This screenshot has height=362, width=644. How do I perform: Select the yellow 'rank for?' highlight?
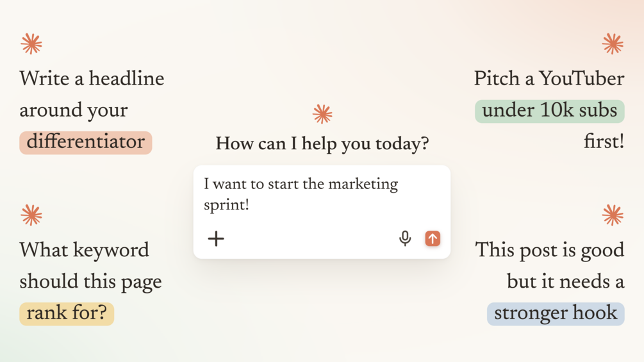pyautogui.click(x=67, y=313)
